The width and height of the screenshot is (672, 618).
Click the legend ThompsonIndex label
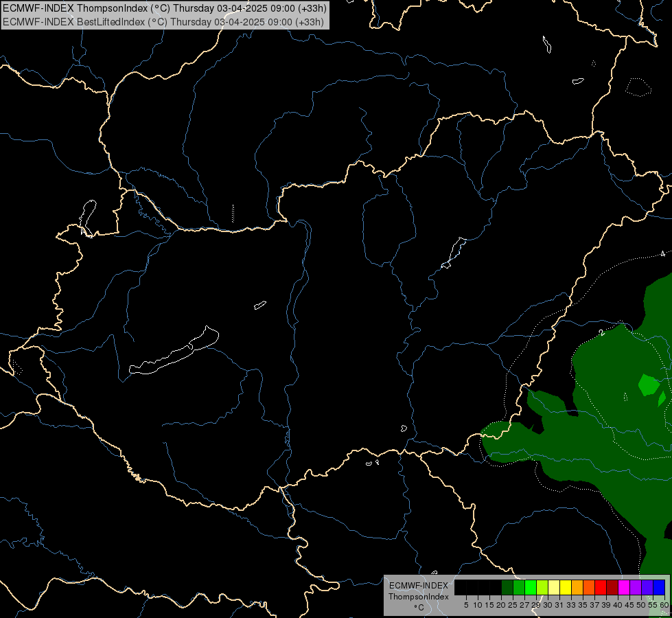click(419, 597)
